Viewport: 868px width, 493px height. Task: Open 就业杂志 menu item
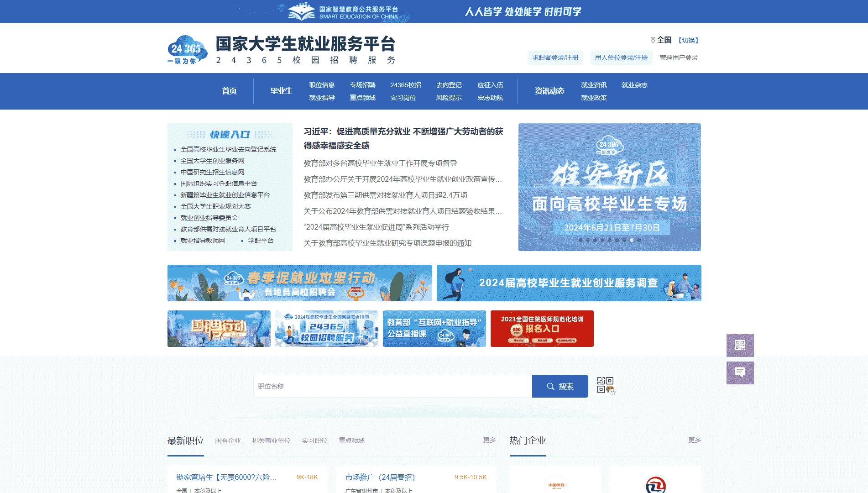[634, 85]
